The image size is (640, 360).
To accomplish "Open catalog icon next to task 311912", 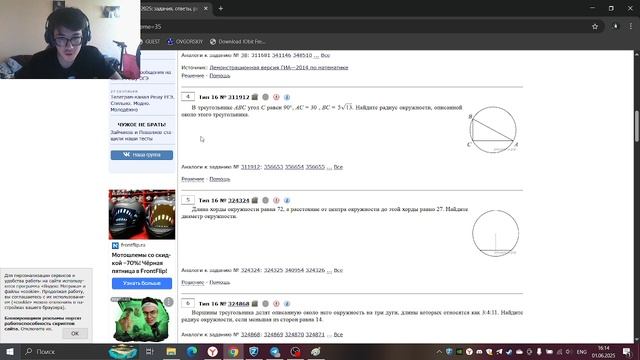I will pyautogui.click(x=255, y=97).
